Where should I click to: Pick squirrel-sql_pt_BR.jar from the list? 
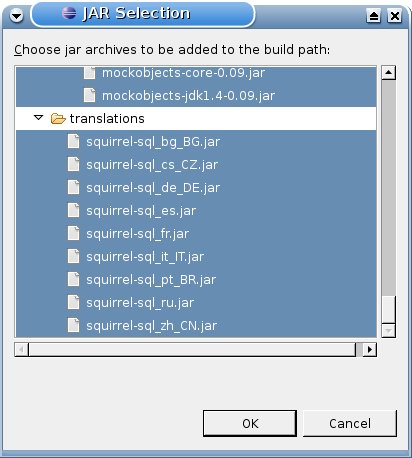tap(196, 280)
